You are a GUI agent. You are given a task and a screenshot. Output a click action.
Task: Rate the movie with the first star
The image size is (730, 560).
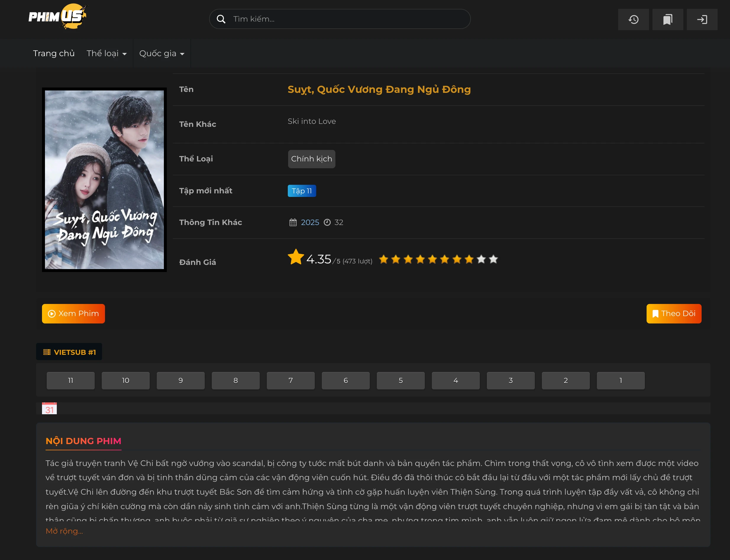tap(384, 259)
